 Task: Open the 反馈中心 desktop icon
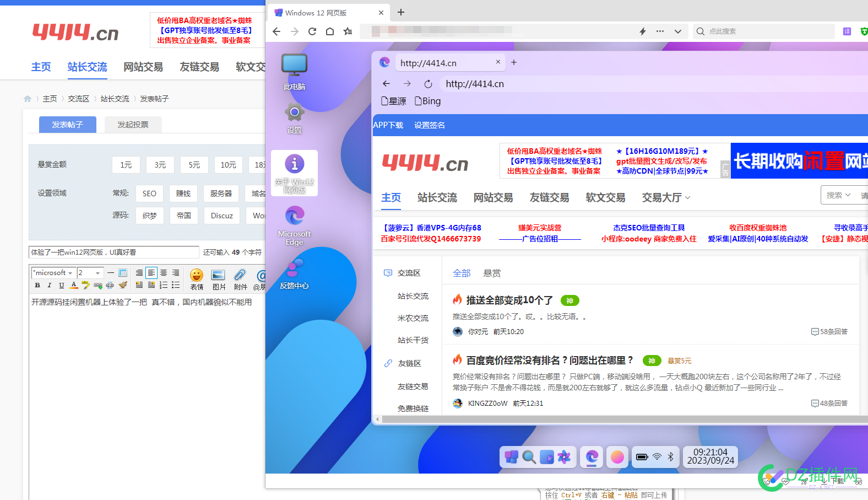point(294,274)
